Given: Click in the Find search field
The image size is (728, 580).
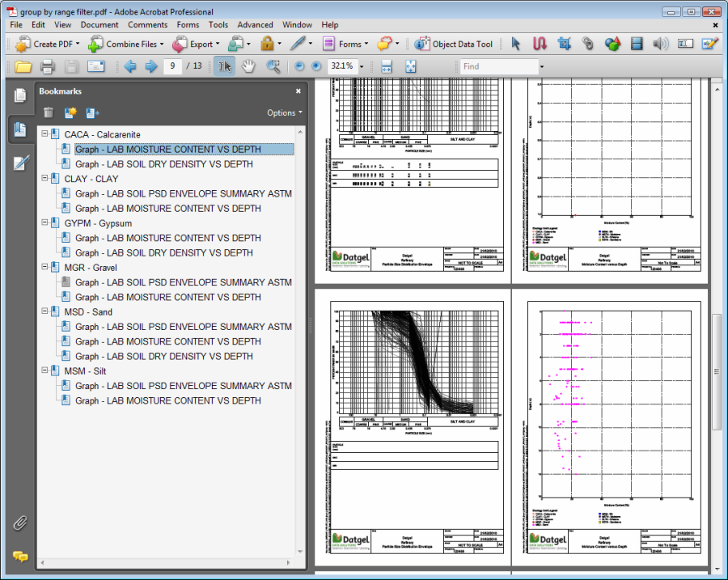Looking at the screenshot, I should click(x=498, y=66).
